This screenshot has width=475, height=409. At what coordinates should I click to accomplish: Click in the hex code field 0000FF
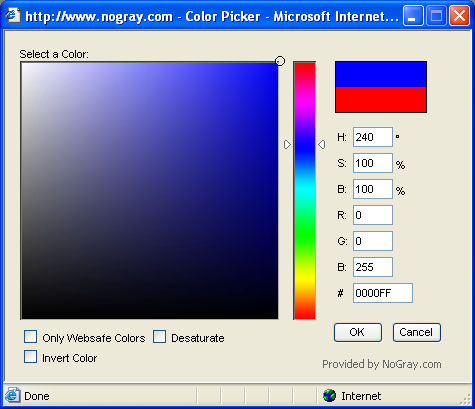click(x=383, y=293)
